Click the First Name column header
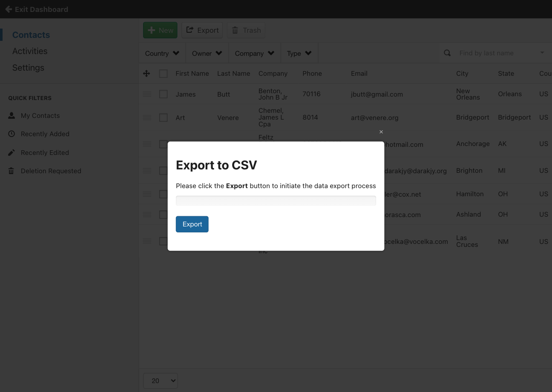Viewport: 552px width, 392px height. 192,74
